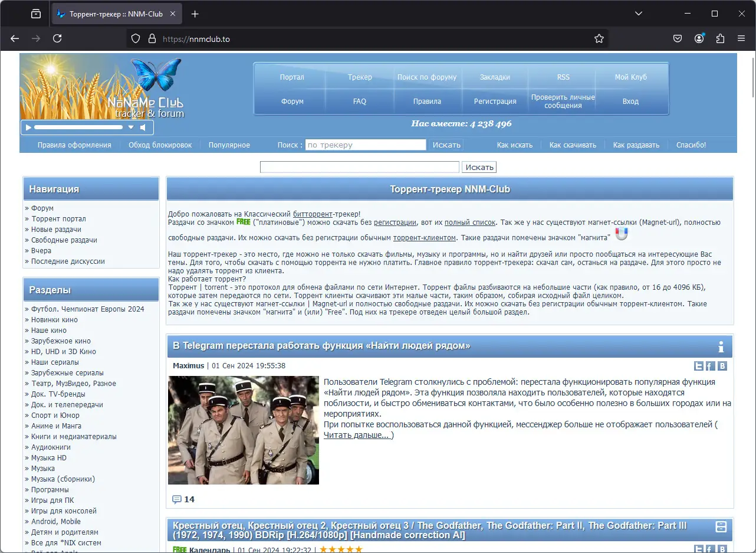Image resolution: width=756 pixels, height=553 pixels.
Task: Open Торрент портал in navigation sidebar
Action: 58,219
